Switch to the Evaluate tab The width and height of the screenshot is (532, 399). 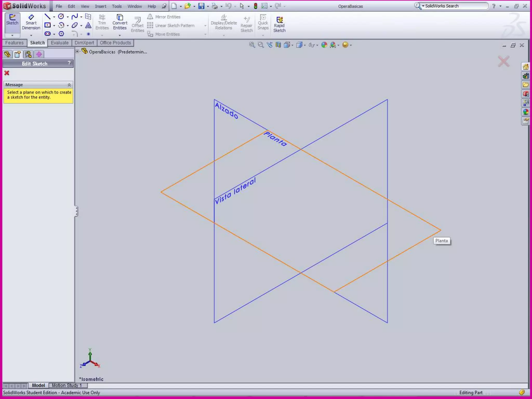[x=59, y=43]
